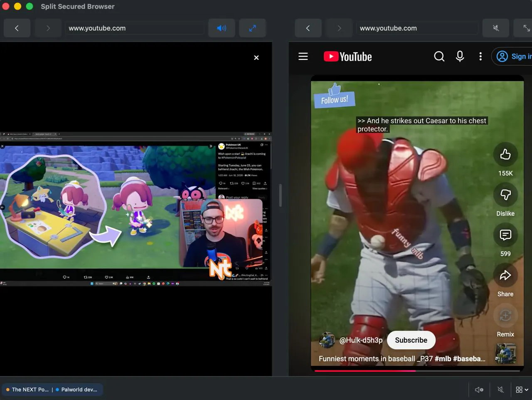Viewport: 532px width, 400px height.
Task: Like the baseball Short
Action: [x=505, y=154]
